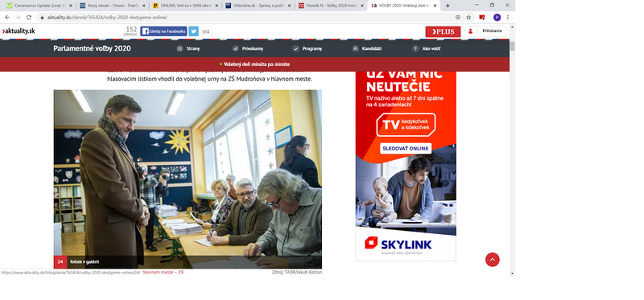The width and height of the screenshot is (644, 300).
Task: Close the Denník N tab
Action: (x=363, y=6)
